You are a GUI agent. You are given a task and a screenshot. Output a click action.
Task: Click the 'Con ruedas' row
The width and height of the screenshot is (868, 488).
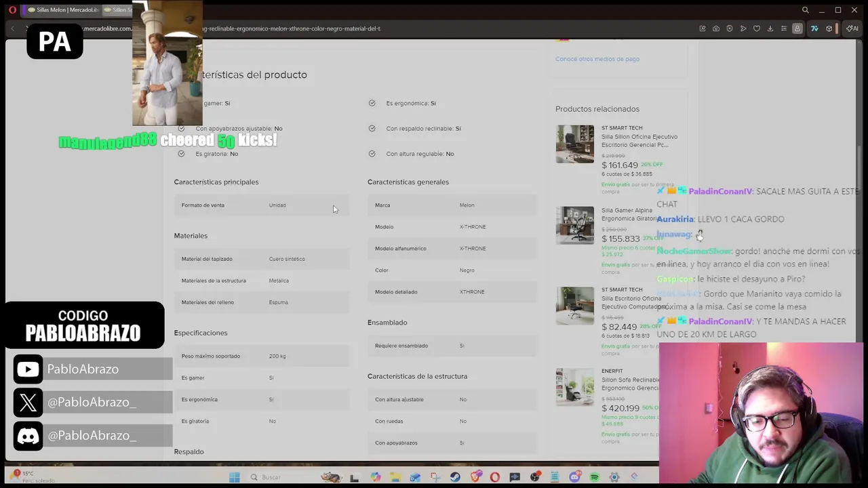452,421
